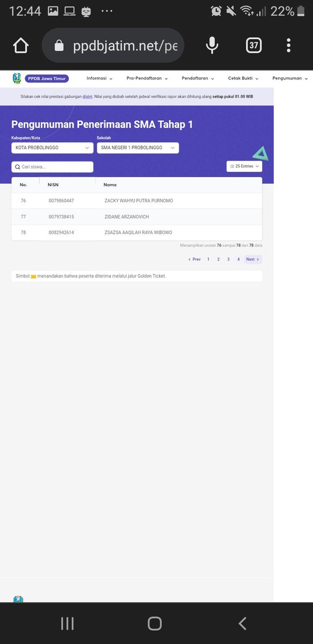Click the PPDB Jawa Timur logo
This screenshot has height=644, width=313.
click(x=17, y=78)
